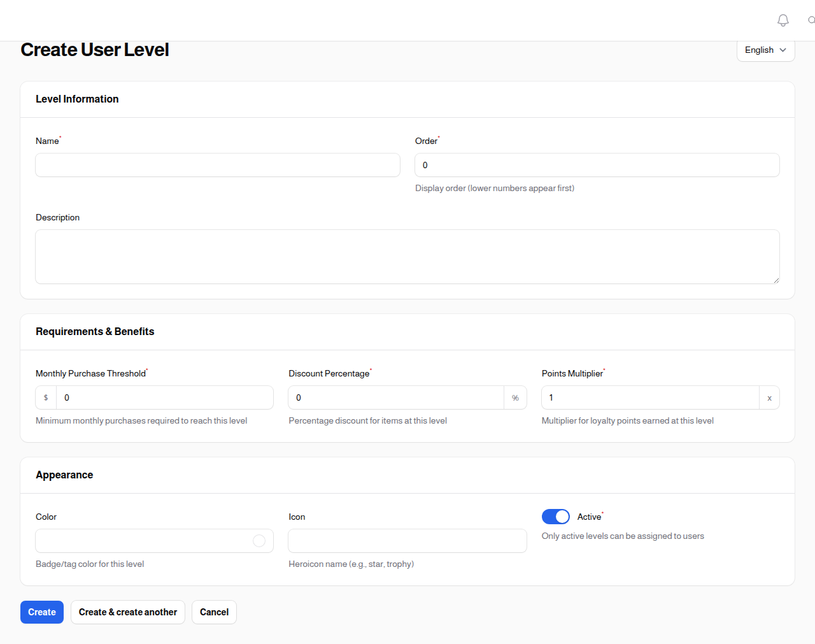Click the Description textarea resize handle
Viewport: 815px width, 644px height.
(x=776, y=280)
